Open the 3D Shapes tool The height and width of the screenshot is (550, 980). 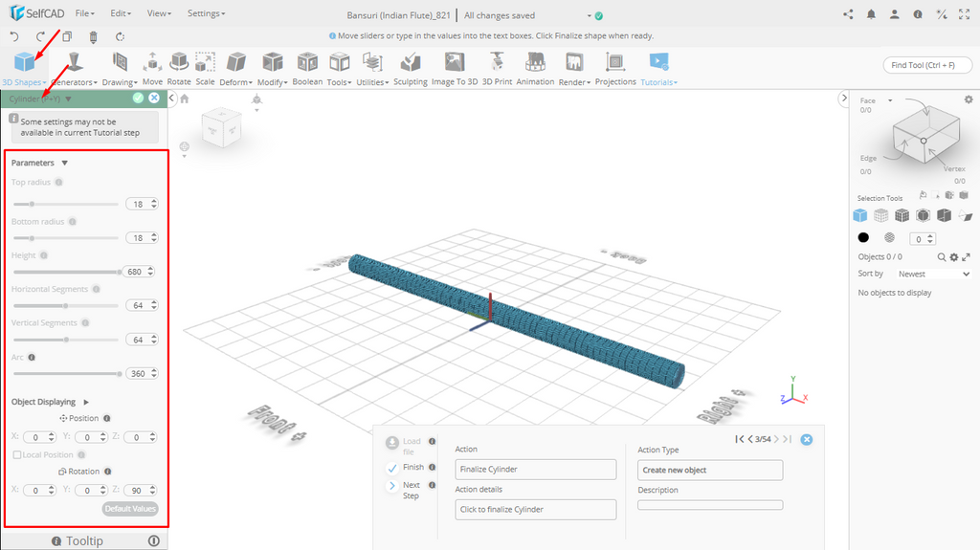pyautogui.click(x=24, y=67)
